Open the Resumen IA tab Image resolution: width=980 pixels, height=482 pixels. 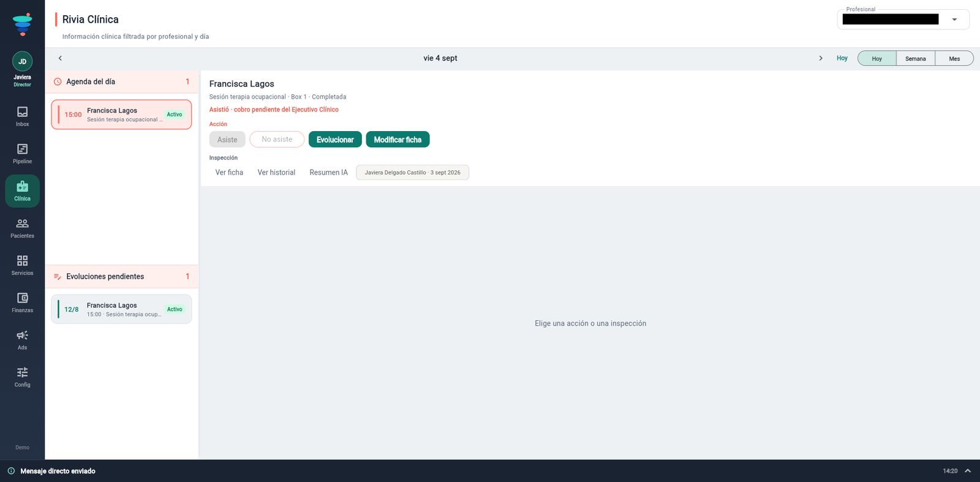click(328, 173)
